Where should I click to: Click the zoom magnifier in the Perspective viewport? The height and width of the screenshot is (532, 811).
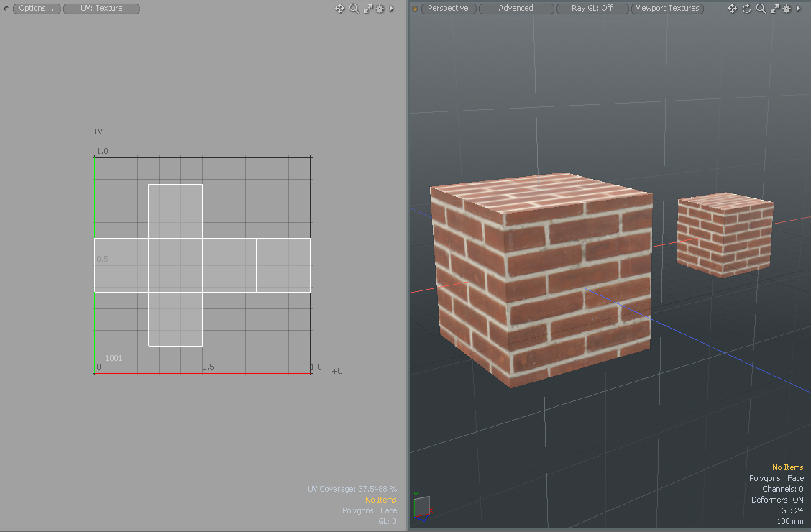tap(761, 9)
